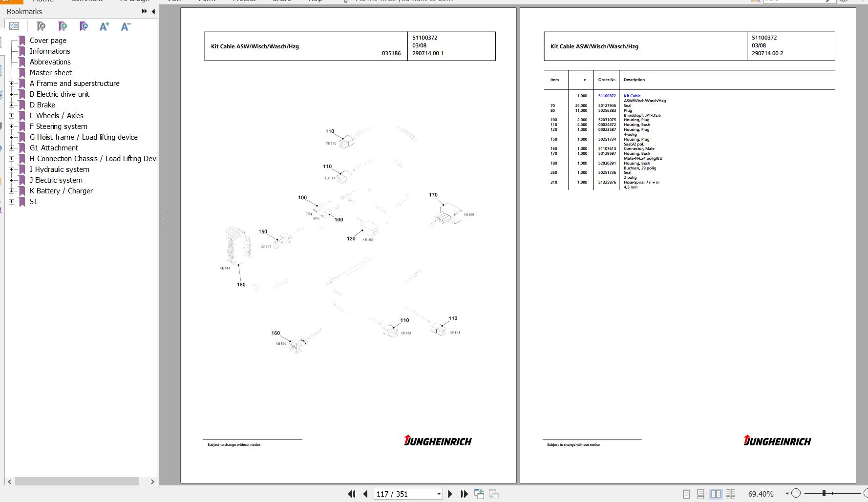The width and height of the screenshot is (868, 502).
Task: Open Abbrevations bookmark
Action: pos(50,62)
